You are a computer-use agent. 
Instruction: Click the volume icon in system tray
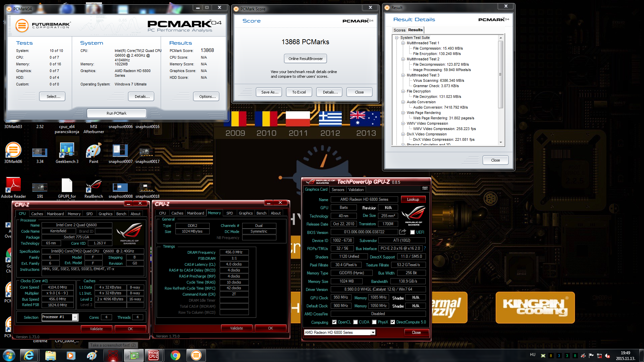pyautogui.click(x=608, y=356)
